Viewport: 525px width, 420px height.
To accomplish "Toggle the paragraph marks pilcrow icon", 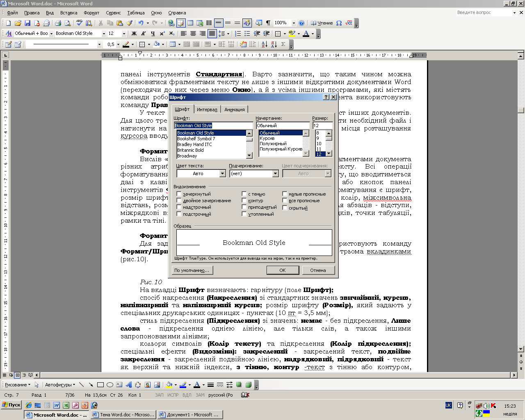I will pyautogui.click(x=268, y=23).
